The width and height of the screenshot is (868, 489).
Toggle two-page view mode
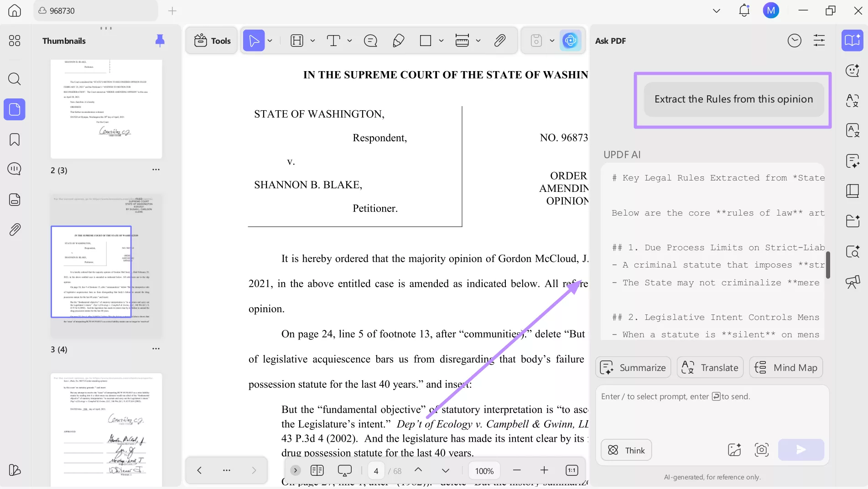pos(317,470)
